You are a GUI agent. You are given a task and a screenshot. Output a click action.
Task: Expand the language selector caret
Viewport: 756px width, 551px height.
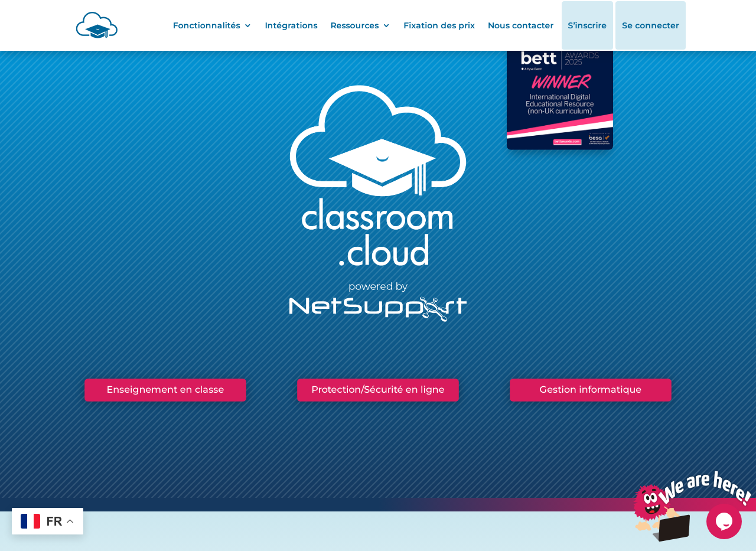(70, 521)
